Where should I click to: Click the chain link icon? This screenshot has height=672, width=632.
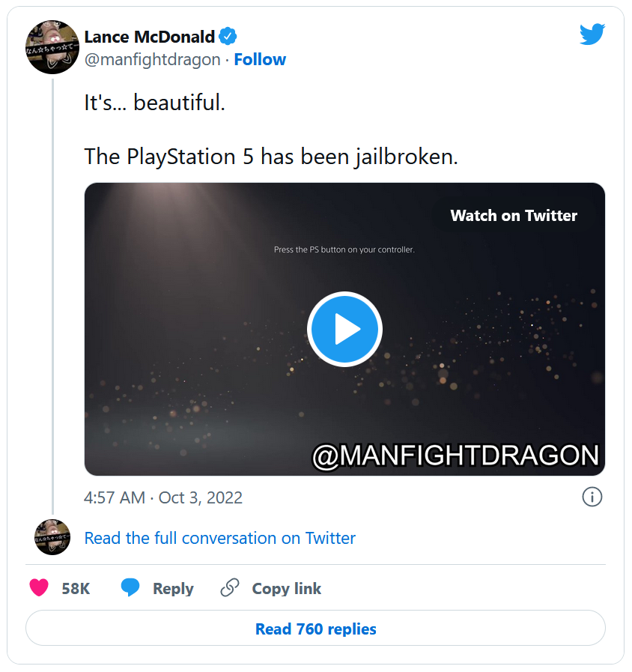click(x=229, y=588)
